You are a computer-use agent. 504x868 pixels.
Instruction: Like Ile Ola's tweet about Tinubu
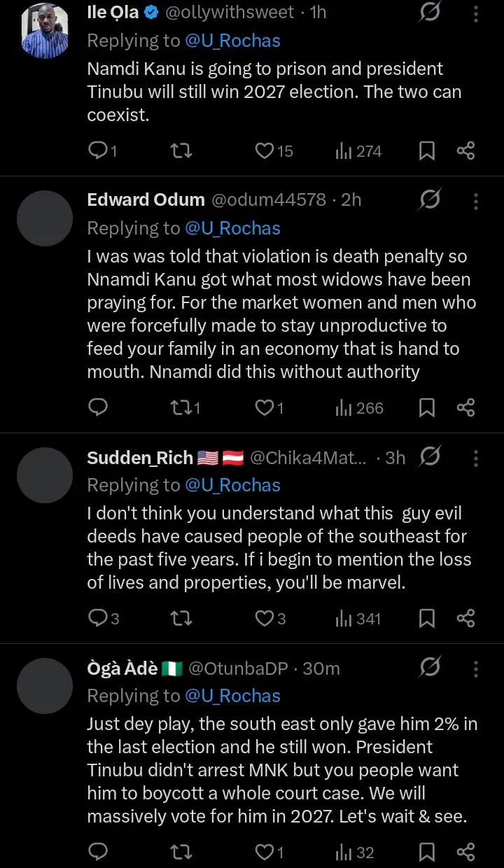point(265,150)
